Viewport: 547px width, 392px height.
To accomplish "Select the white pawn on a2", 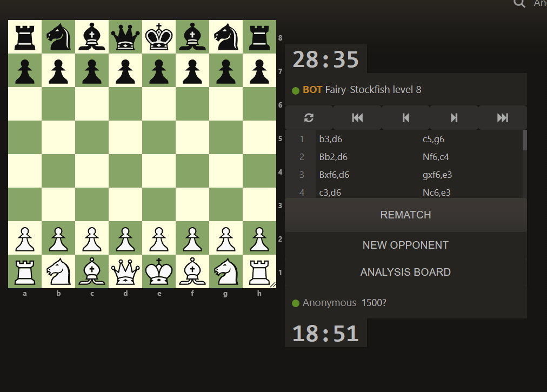I will tap(25, 238).
